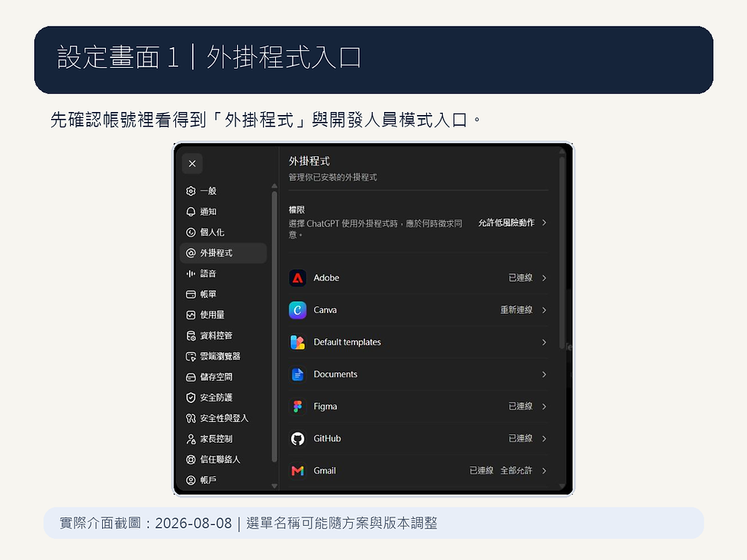The image size is (747, 560).
Task: Click Gmail's 全部允許 label
Action: pyautogui.click(x=516, y=471)
